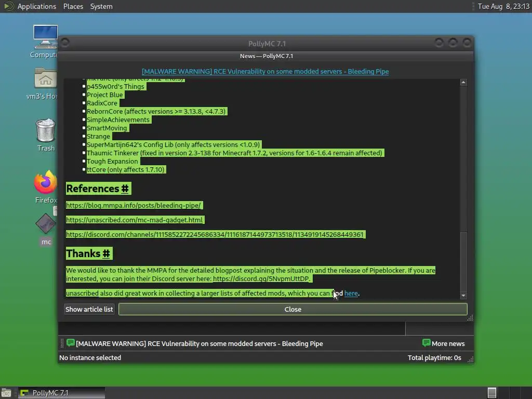Open vm3's Home folder icon

click(45, 78)
